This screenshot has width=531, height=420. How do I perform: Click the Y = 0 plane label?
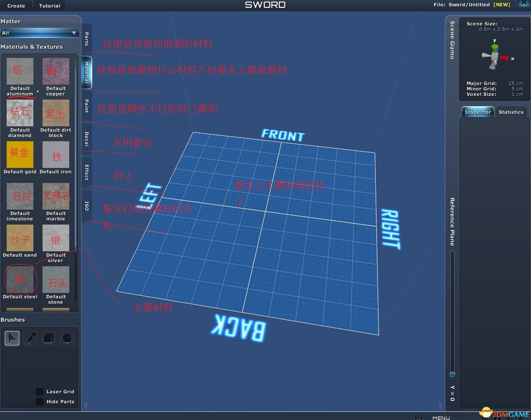452,393
